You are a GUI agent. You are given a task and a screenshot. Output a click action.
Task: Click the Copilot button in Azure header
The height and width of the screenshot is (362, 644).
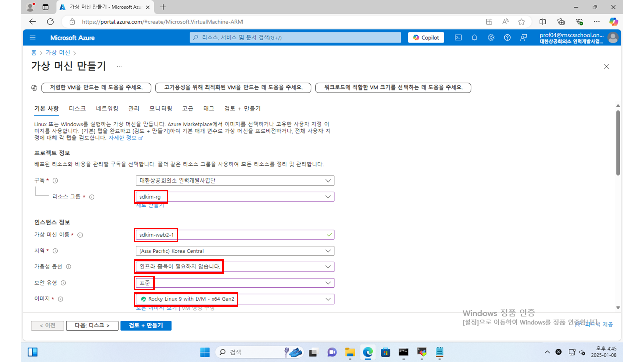coord(426,38)
